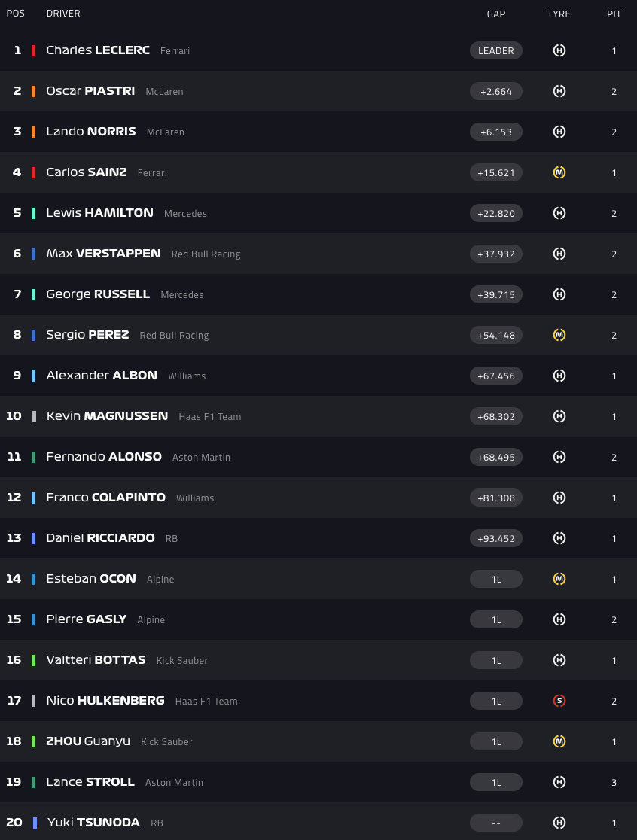Click Sainz's medium tyre icon
The width and height of the screenshot is (637, 840).
559,172
